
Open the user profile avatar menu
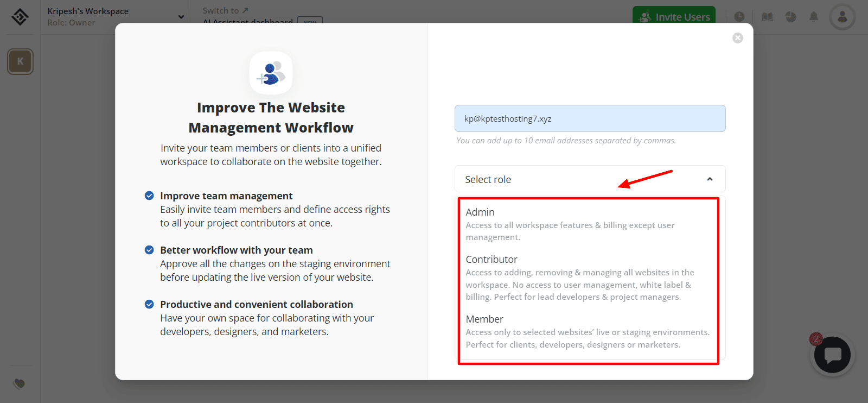tap(843, 17)
